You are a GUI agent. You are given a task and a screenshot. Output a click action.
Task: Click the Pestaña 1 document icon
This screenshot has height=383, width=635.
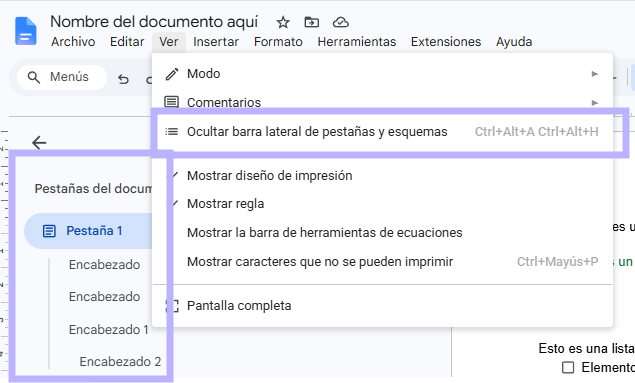click(x=49, y=231)
